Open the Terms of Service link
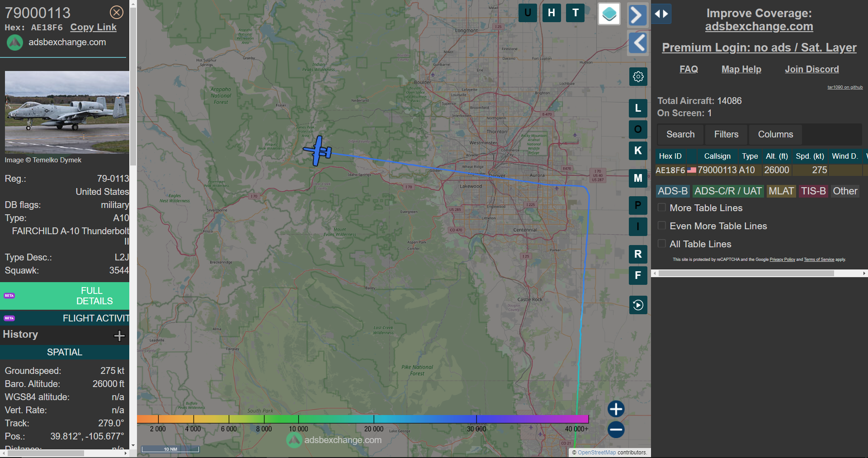The image size is (868, 458). (x=819, y=260)
